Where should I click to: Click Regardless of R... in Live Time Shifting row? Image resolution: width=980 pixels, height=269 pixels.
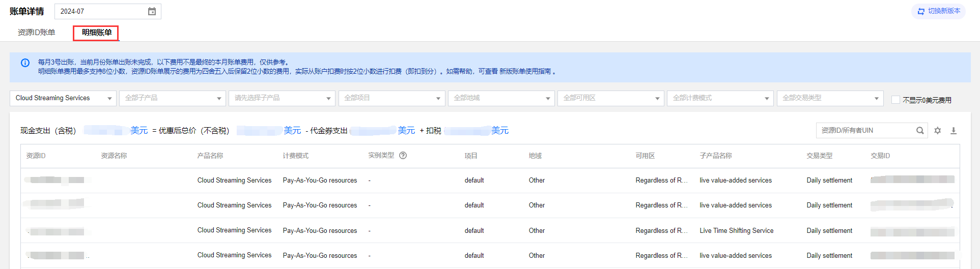tap(661, 230)
